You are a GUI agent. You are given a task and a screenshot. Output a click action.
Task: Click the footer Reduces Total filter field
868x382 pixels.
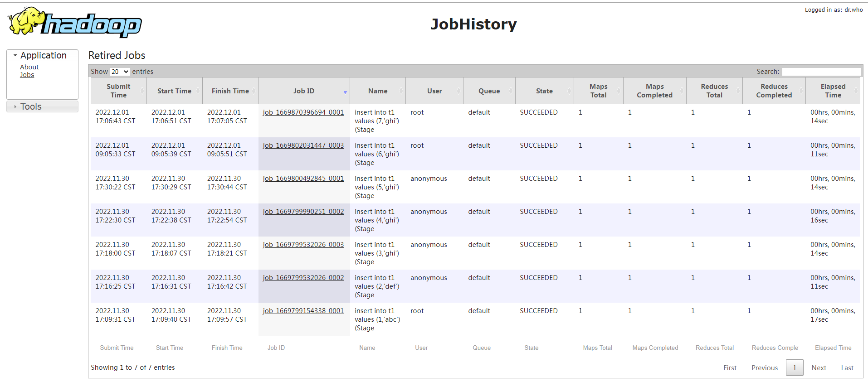pyautogui.click(x=714, y=348)
